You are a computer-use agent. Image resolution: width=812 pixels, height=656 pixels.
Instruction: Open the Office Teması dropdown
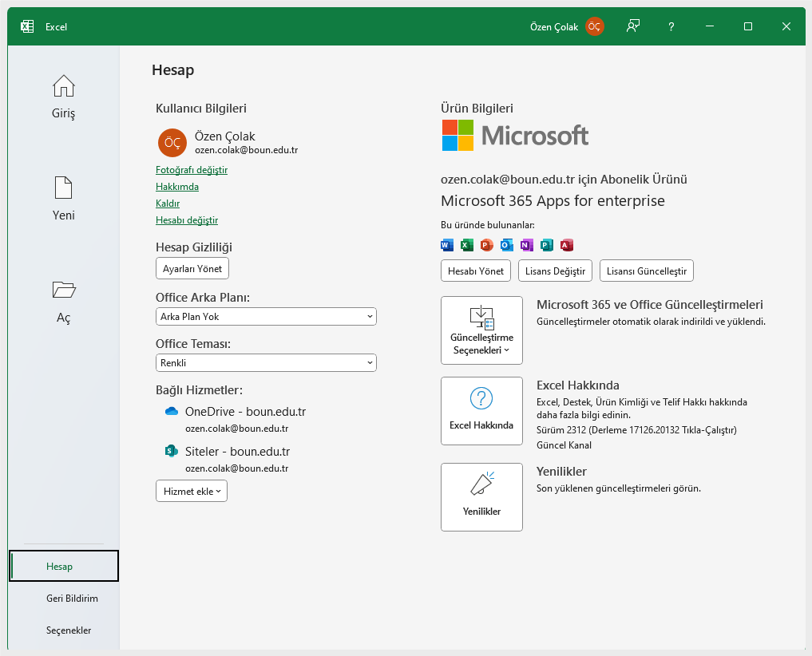(266, 363)
